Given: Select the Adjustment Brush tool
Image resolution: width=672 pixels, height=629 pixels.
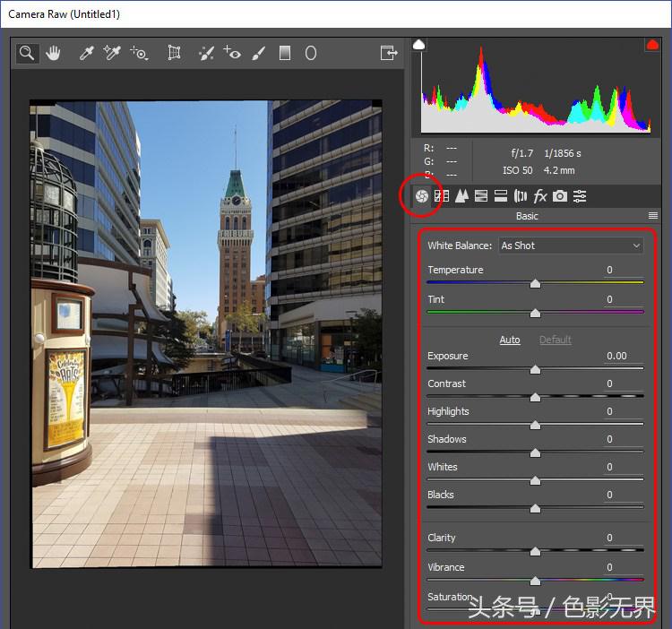Looking at the screenshot, I should [258, 53].
